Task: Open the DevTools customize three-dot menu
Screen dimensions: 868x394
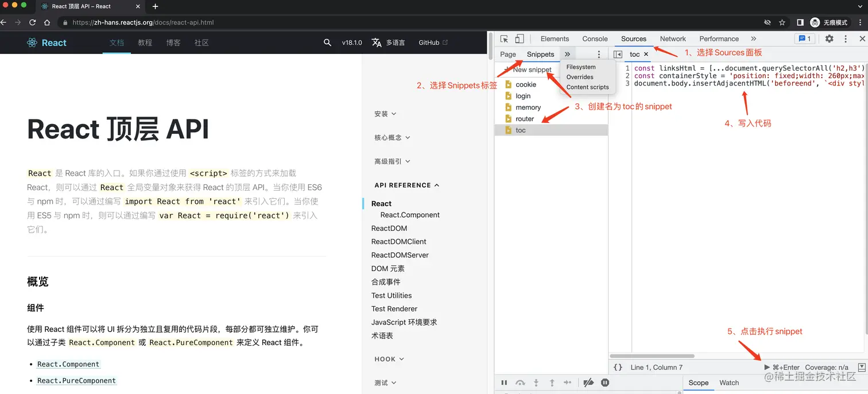Action: point(846,39)
